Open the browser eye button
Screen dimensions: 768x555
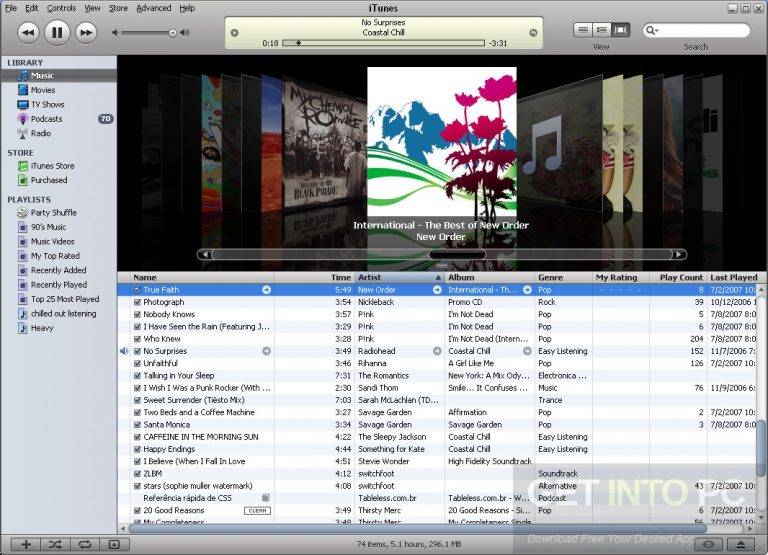[708, 544]
